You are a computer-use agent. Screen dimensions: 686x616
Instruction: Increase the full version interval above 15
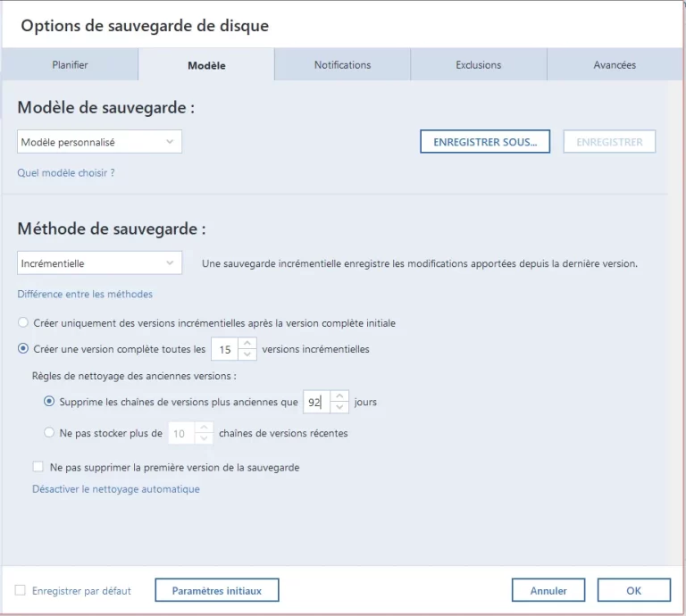pos(247,343)
